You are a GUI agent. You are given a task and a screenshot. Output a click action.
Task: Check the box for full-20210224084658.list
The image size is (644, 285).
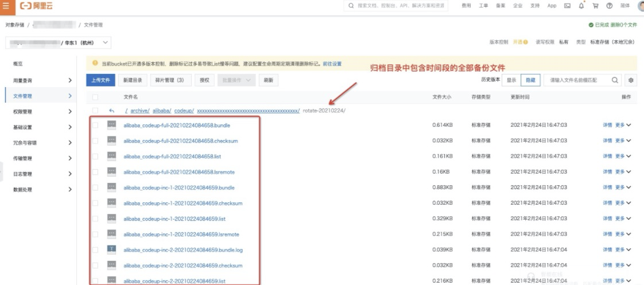click(x=95, y=156)
